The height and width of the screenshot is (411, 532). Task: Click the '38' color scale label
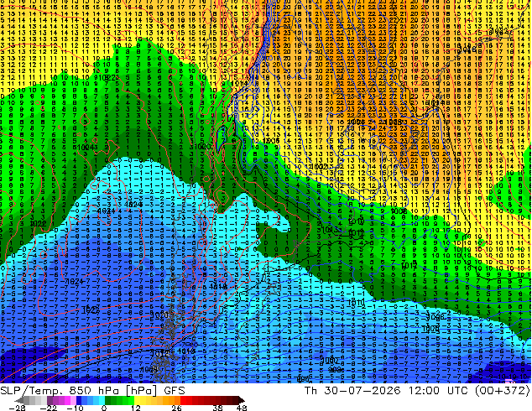(218, 408)
